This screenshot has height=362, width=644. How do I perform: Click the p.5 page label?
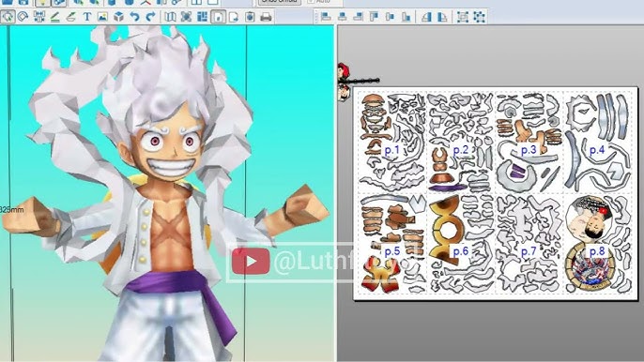coord(391,250)
